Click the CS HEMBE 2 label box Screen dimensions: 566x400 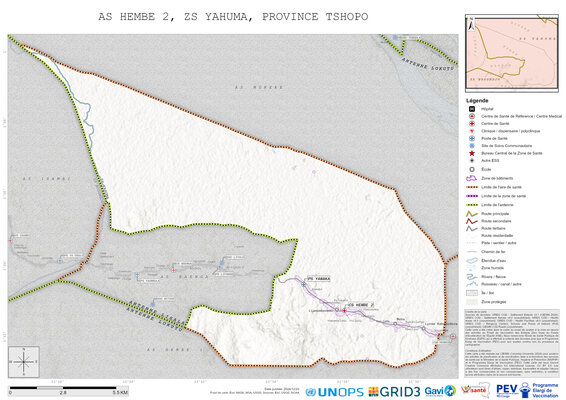(361, 305)
